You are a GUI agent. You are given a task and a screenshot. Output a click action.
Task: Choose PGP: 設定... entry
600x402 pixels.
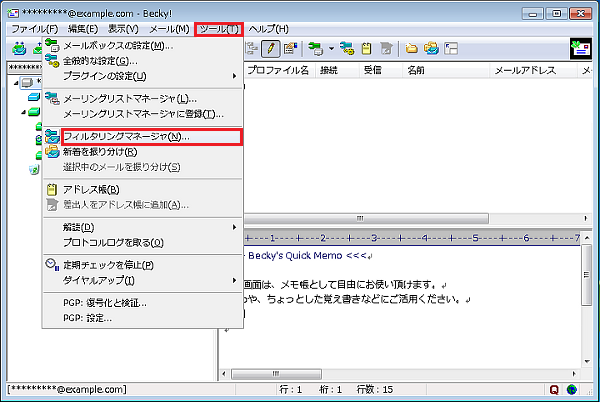tap(143, 318)
